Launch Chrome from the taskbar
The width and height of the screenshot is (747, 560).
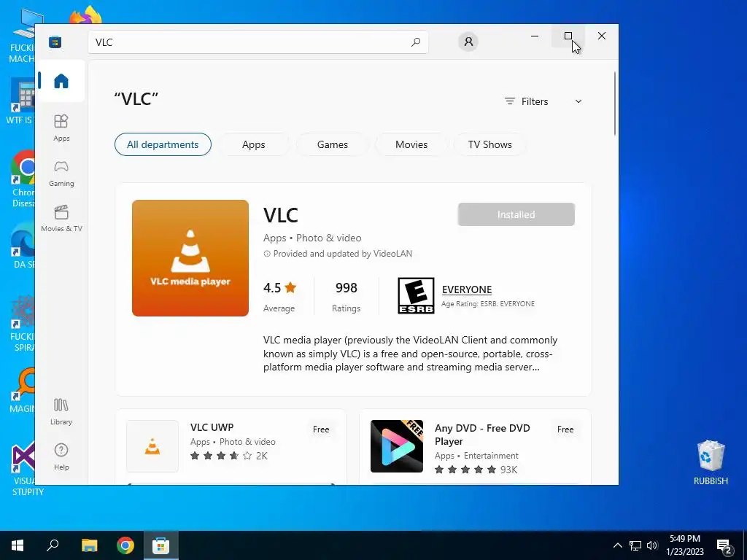(125, 545)
